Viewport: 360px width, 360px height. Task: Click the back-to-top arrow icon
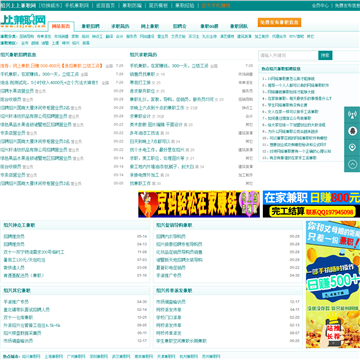coord(352,164)
